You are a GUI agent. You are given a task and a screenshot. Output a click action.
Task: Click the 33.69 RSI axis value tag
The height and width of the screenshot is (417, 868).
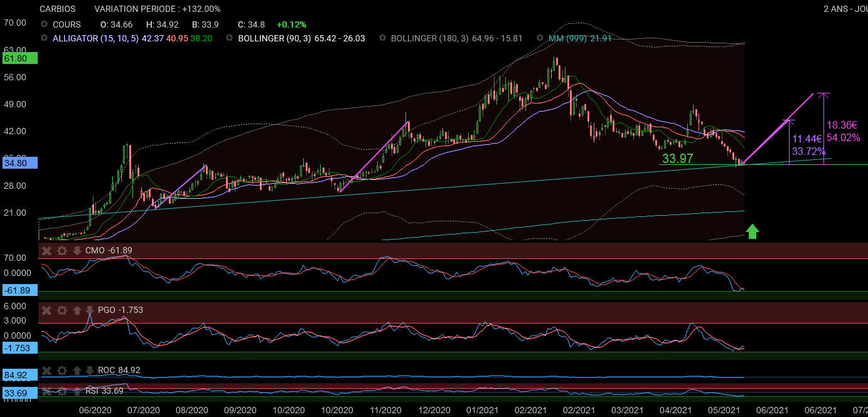coord(19,393)
